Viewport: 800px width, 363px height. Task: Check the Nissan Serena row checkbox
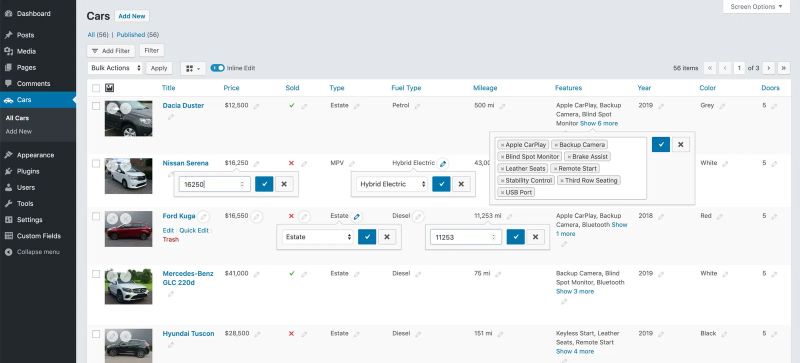(96, 163)
